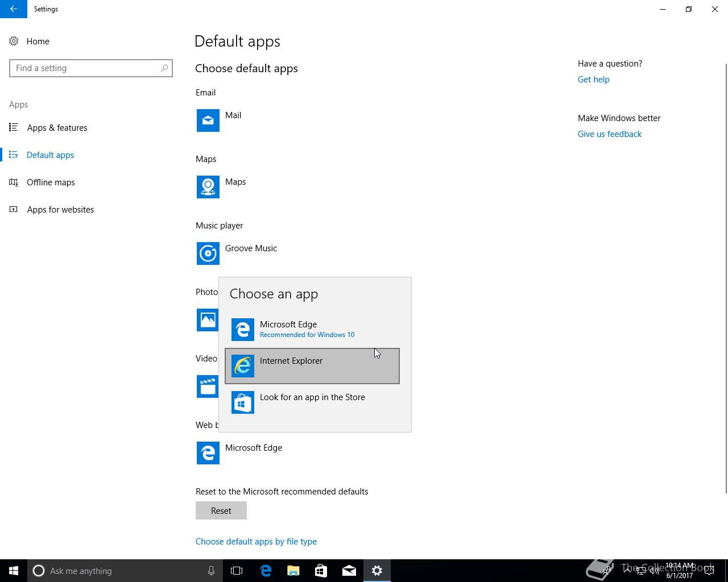Viewport: 728px width, 582px height.
Task: Select Internet Explorer in the Choose an app list
Action: click(312, 366)
